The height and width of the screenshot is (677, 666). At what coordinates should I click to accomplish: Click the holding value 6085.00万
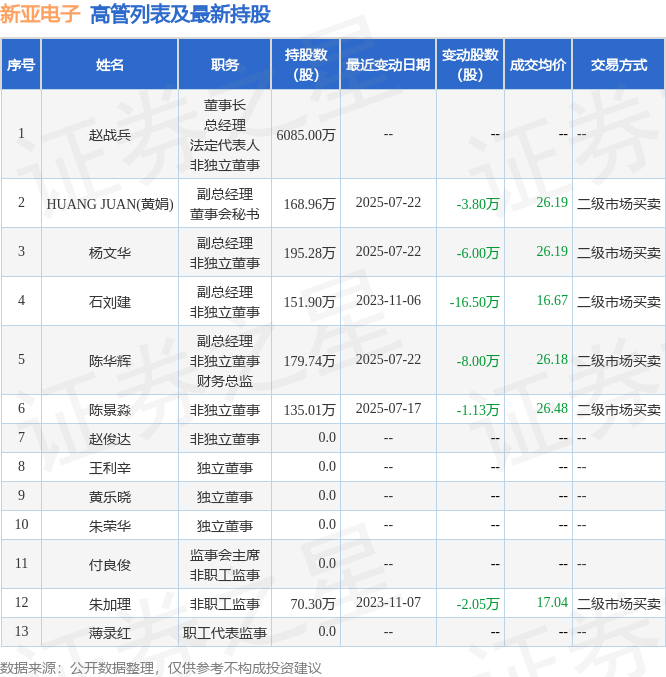pyautogui.click(x=306, y=135)
